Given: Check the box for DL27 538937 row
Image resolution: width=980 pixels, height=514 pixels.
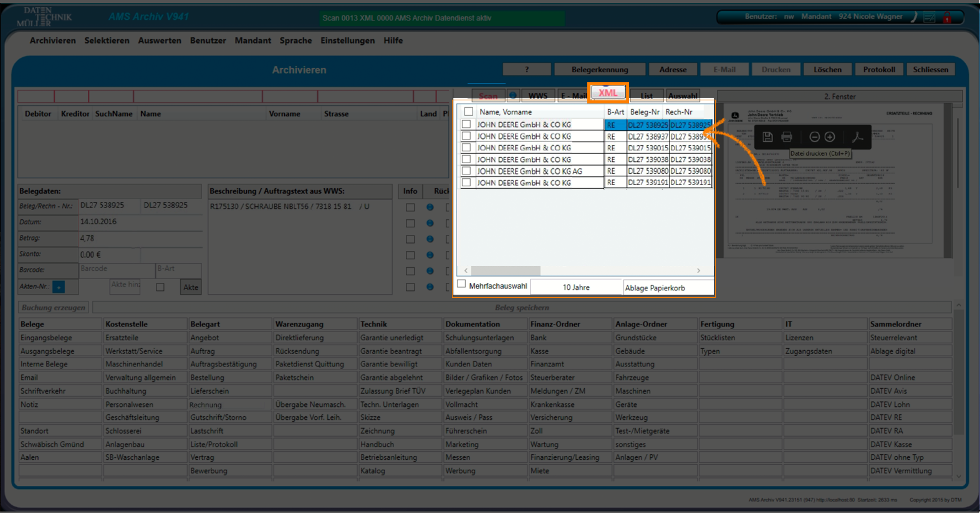Looking at the screenshot, I should pos(466,136).
